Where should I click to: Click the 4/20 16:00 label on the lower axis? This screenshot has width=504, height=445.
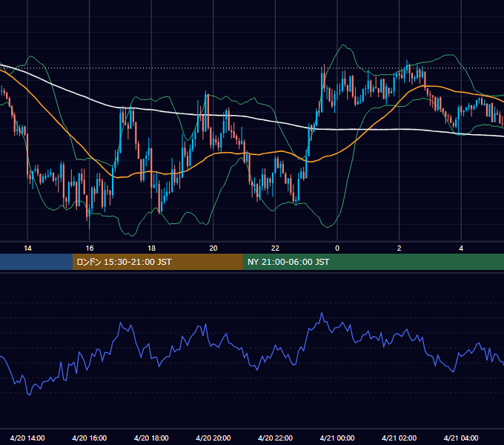(90, 438)
